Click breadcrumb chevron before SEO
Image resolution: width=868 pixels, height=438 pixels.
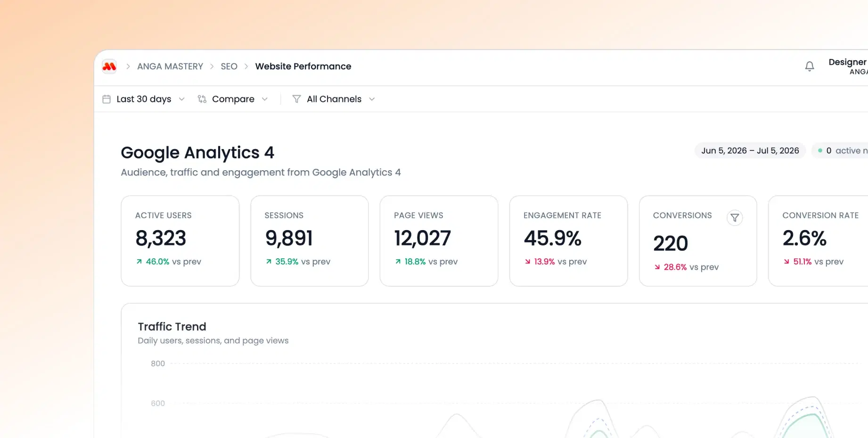click(x=212, y=66)
